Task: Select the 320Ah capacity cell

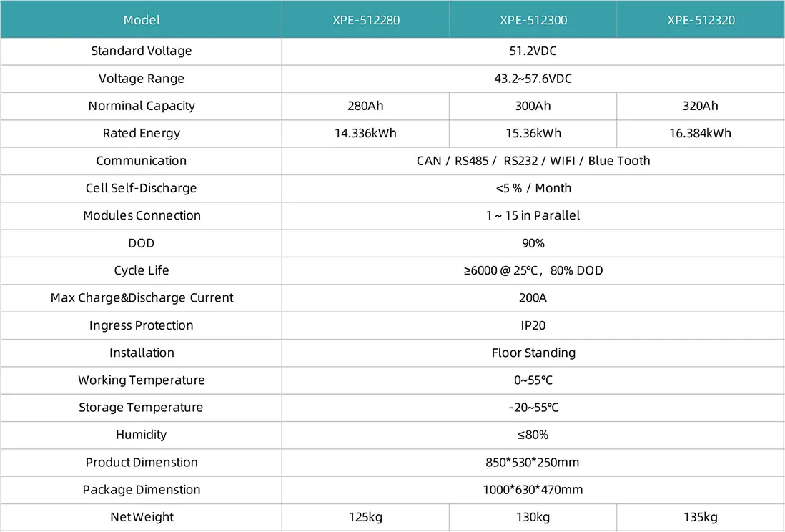Action: click(x=701, y=106)
